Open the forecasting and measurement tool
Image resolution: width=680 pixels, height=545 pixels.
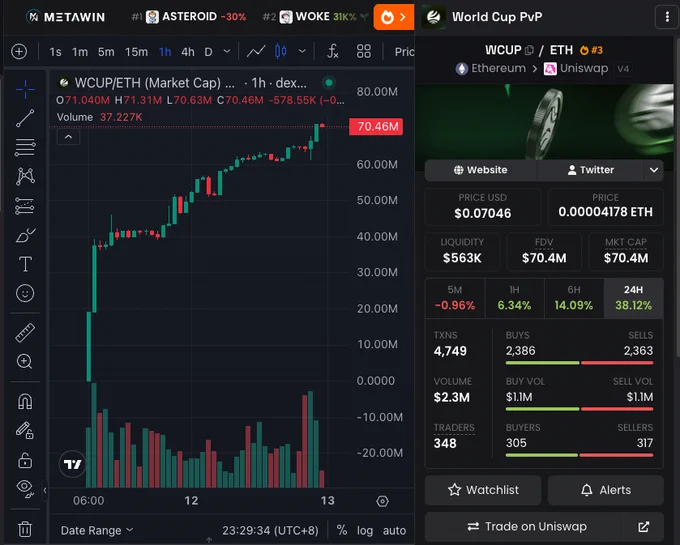tap(25, 206)
